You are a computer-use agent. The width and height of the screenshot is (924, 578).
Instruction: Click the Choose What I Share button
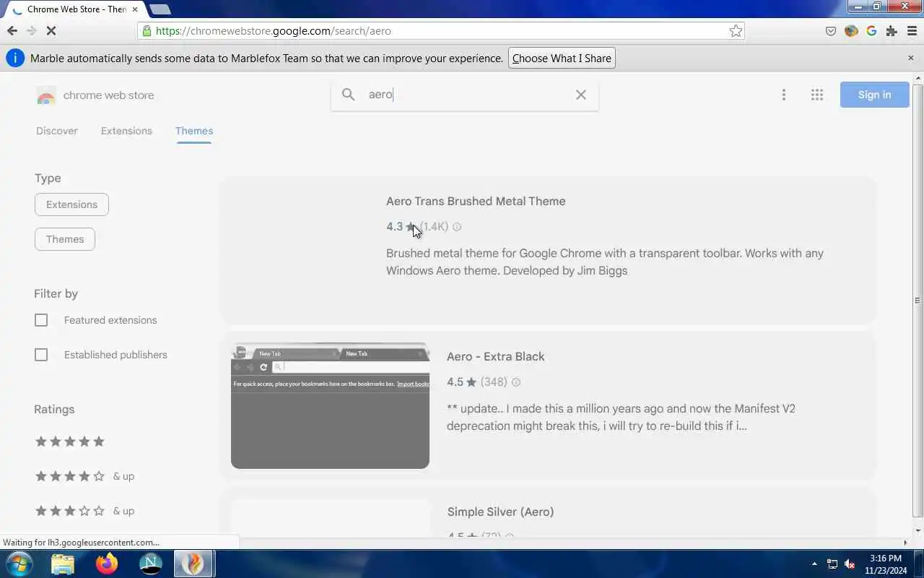click(562, 58)
